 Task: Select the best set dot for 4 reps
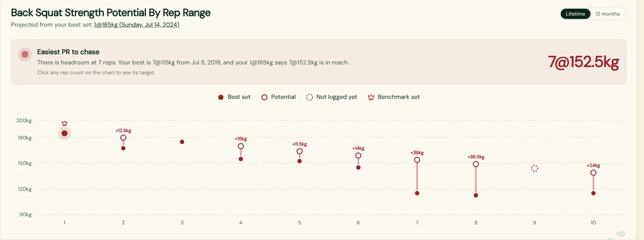point(241,159)
